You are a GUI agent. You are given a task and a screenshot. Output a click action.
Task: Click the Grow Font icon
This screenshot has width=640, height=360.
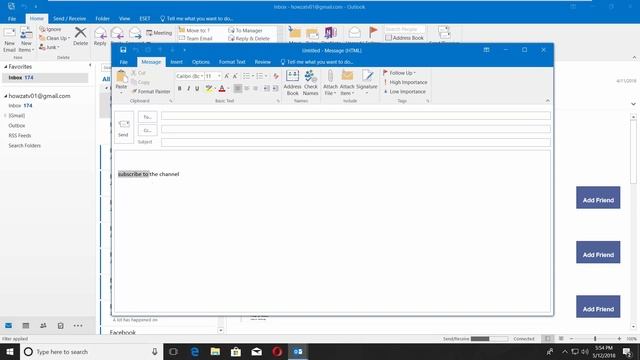[x=227, y=76]
